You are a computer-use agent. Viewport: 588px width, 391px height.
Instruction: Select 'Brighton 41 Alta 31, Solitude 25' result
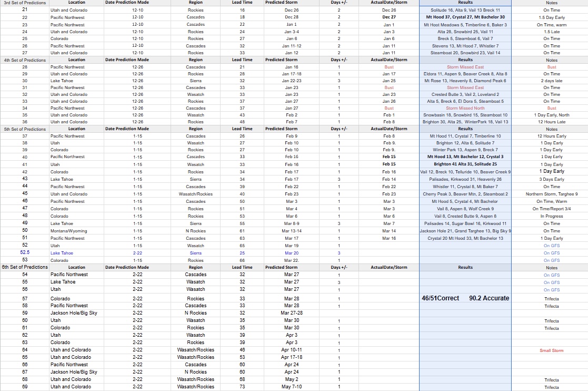(465, 164)
